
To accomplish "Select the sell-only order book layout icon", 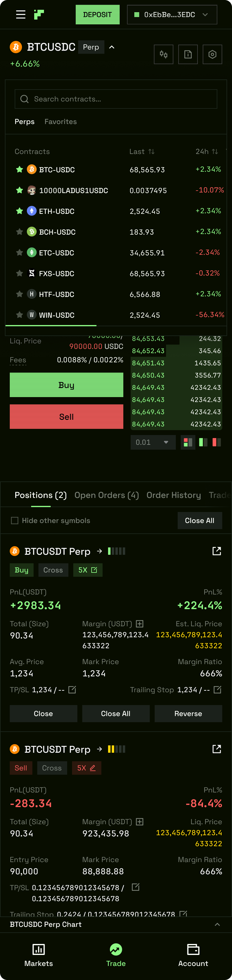I will coord(217,442).
